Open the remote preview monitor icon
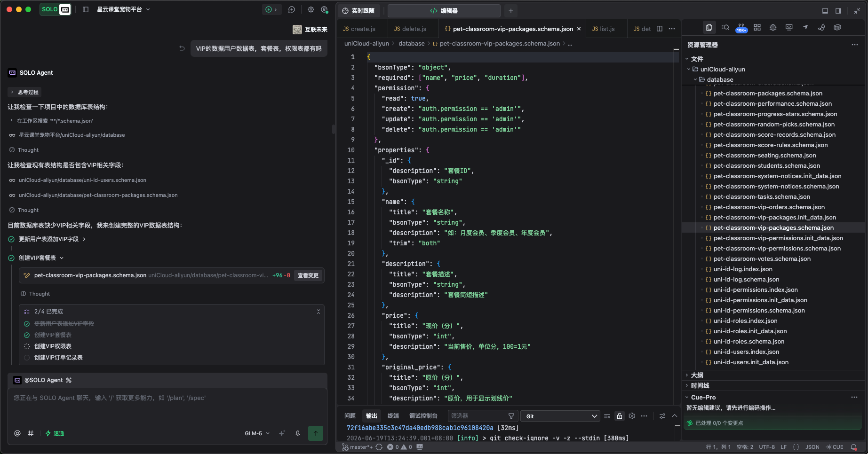Screen dimensions: 868x454 (x=789, y=27)
